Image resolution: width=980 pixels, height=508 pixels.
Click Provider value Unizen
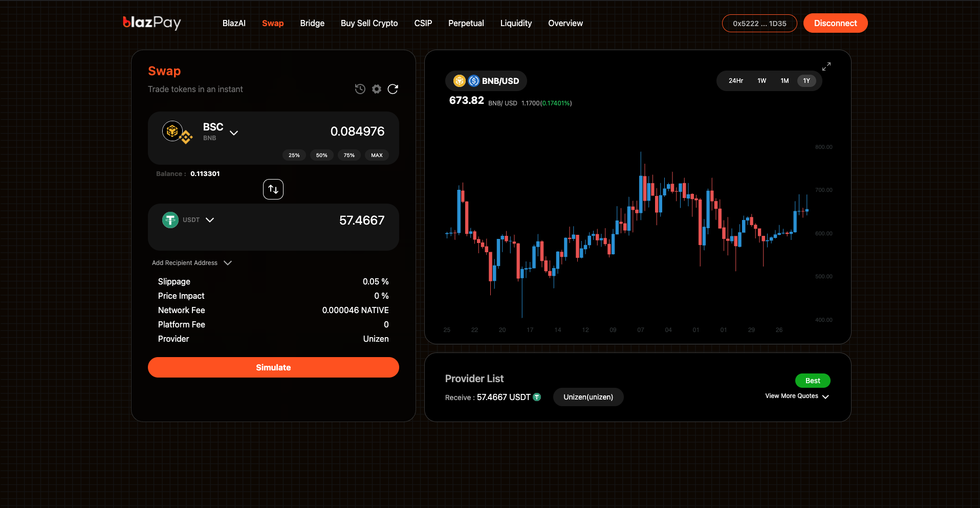376,339
